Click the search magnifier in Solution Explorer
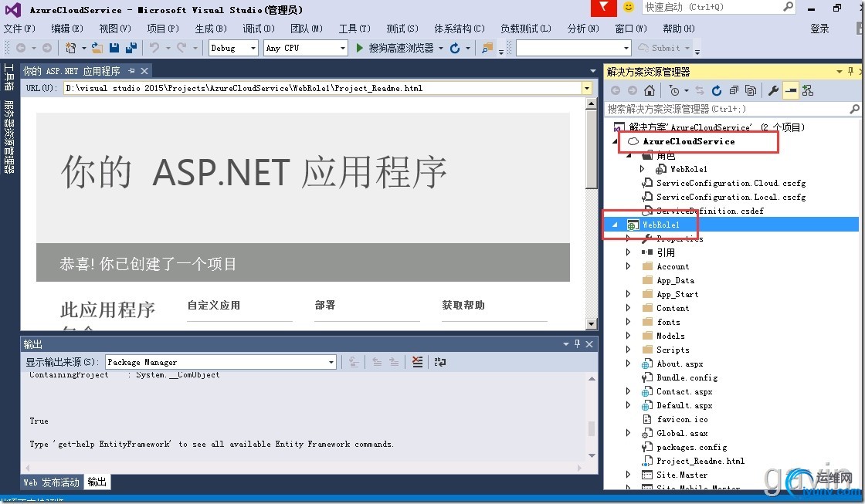 coord(854,109)
